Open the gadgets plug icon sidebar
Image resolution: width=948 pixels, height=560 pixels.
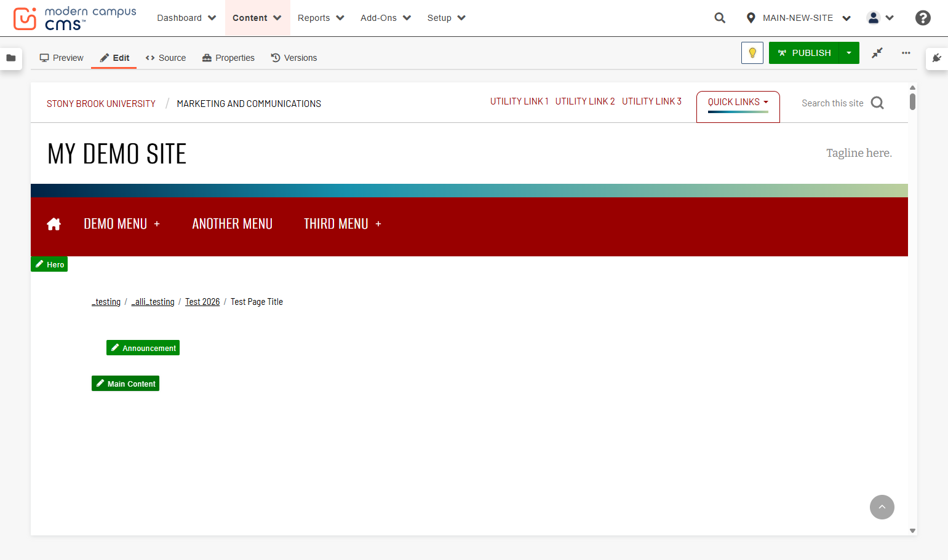pyautogui.click(x=937, y=58)
